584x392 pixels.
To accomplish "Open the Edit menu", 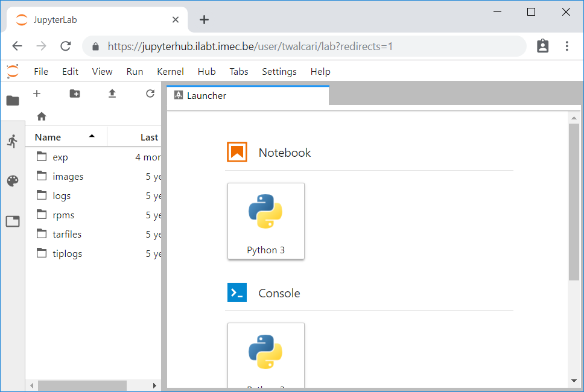I will click(x=70, y=72).
